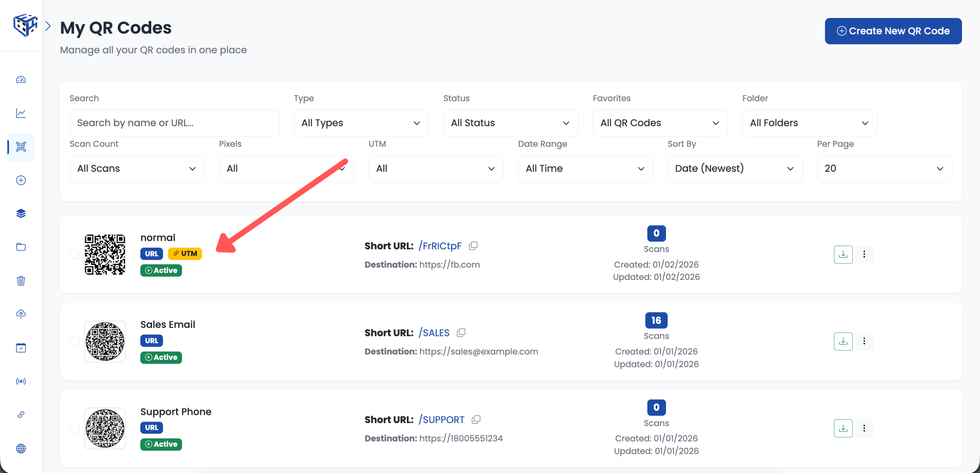Open the folder sidebar menu item

point(21,247)
